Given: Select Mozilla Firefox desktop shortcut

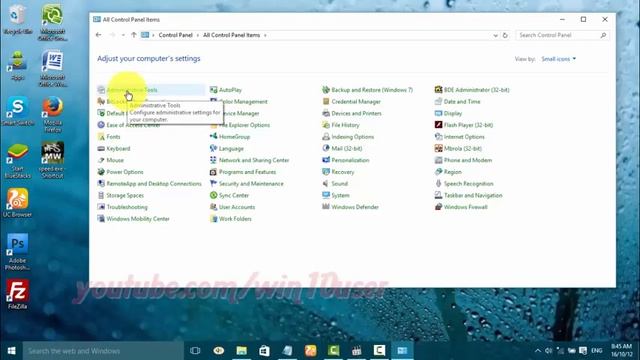Looking at the screenshot, I should 53,114.
